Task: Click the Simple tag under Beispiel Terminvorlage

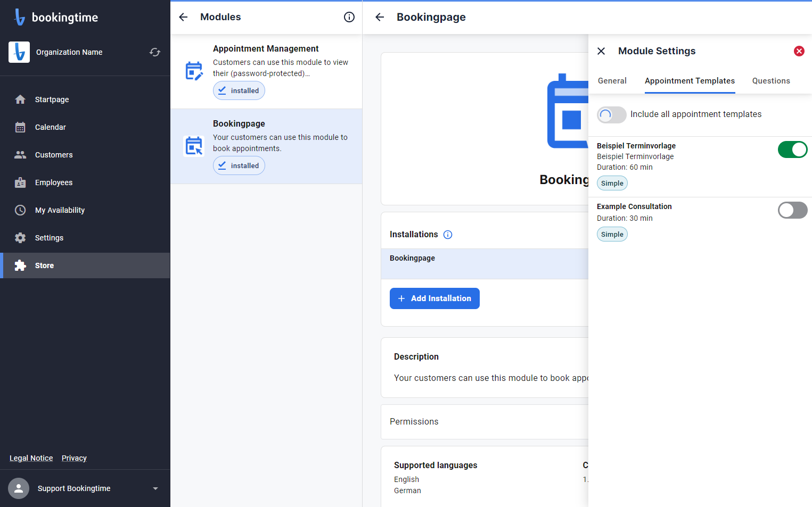Action: [x=612, y=184]
